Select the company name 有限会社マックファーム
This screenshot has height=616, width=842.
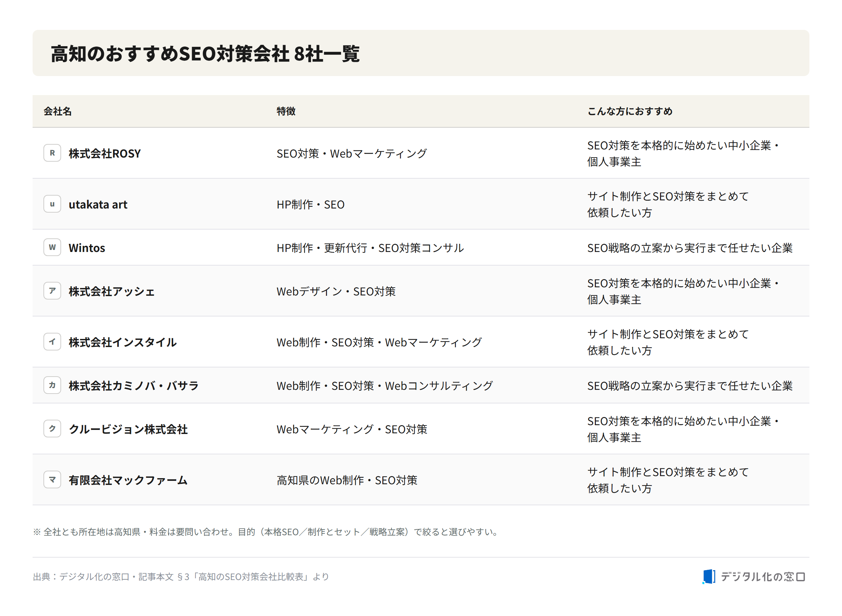click(128, 480)
